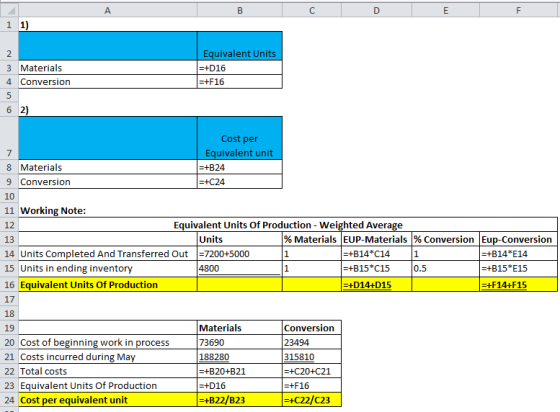The image size is (560, 412).
Task: Click 'Conversion' label in row 9
Action: click(x=108, y=182)
